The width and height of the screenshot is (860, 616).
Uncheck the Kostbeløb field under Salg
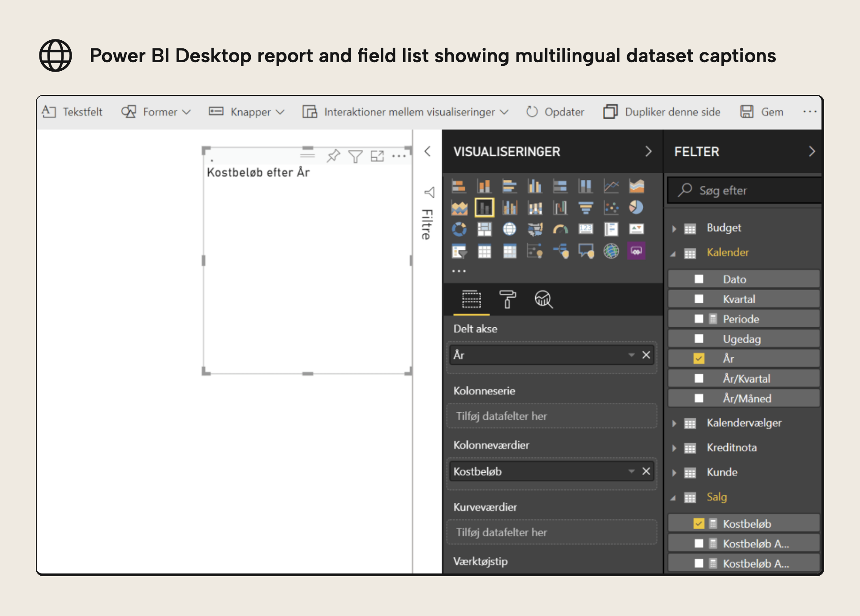click(699, 524)
